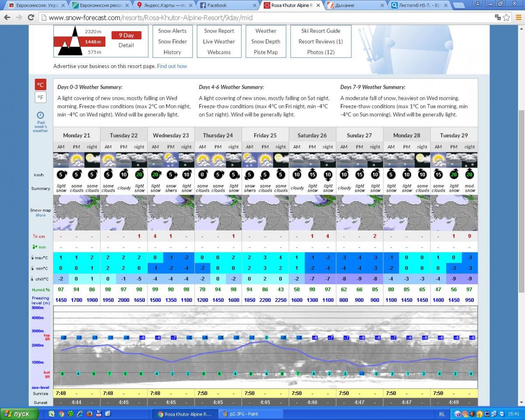
Task: Click the RL language indicator in taskbar
Action: click(442, 414)
